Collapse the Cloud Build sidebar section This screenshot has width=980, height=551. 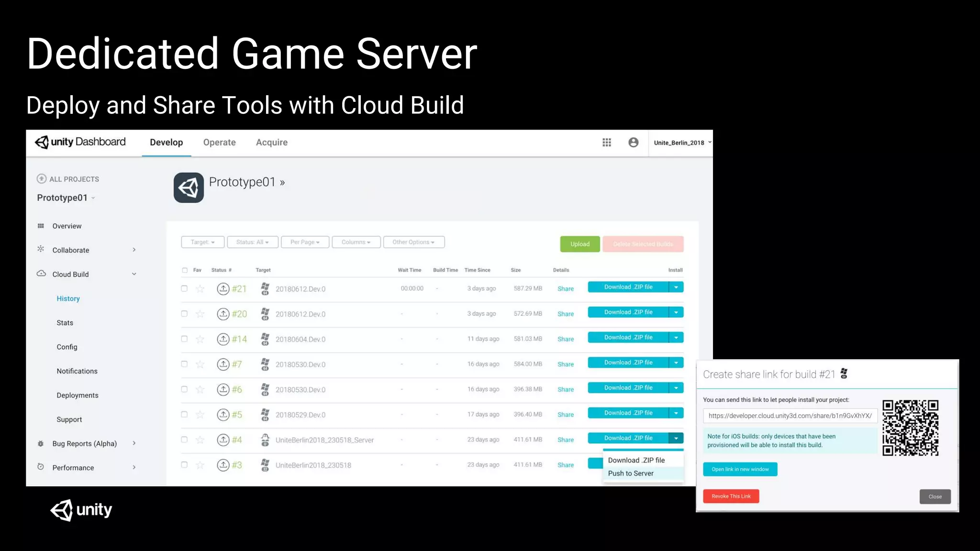coord(134,274)
